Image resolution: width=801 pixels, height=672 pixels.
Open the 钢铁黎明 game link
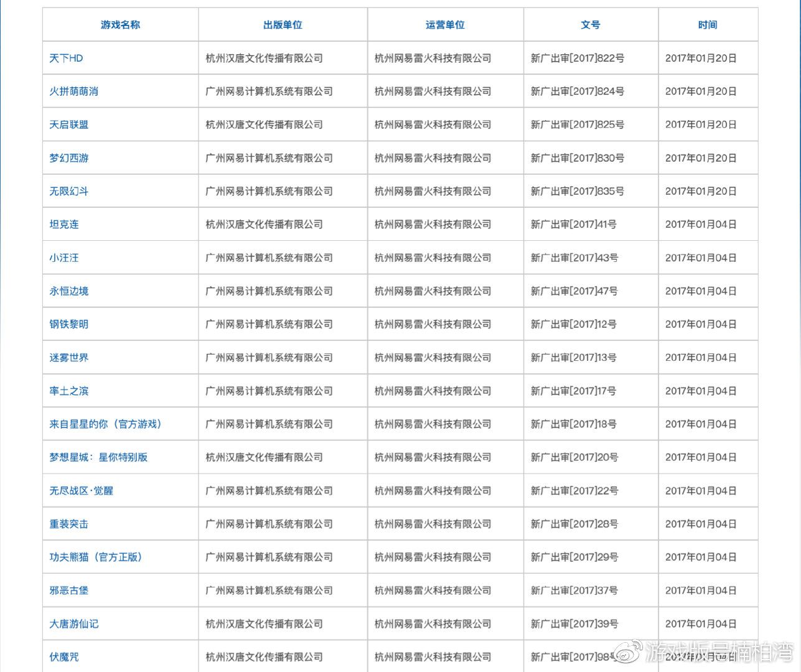point(69,324)
